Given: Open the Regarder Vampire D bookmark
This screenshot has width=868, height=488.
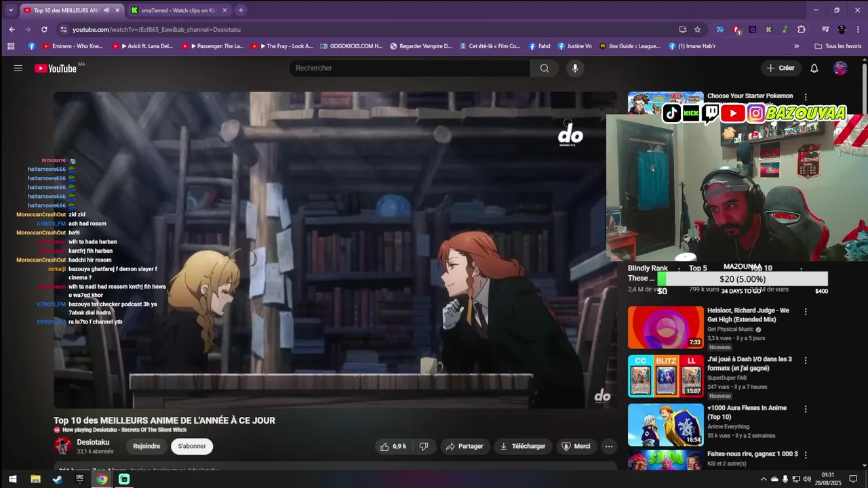Looking at the screenshot, I should [x=420, y=46].
